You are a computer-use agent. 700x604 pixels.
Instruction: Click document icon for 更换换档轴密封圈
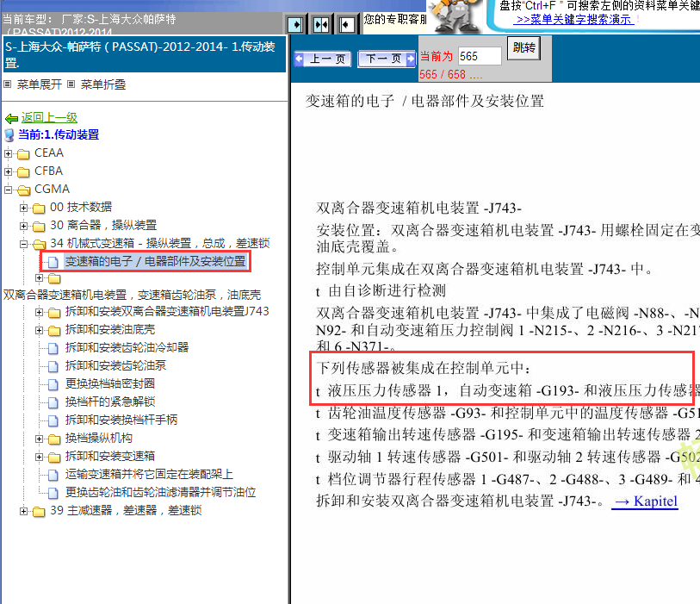[x=53, y=384]
